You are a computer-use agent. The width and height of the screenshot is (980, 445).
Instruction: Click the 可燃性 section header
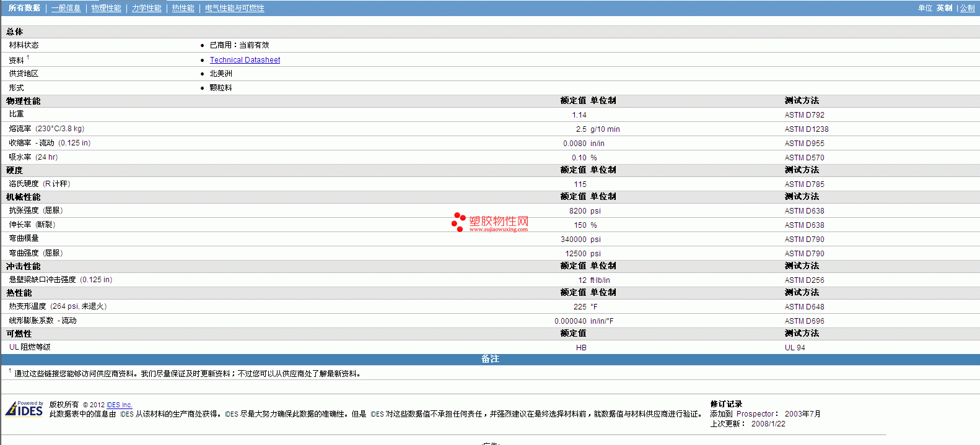click(x=19, y=334)
